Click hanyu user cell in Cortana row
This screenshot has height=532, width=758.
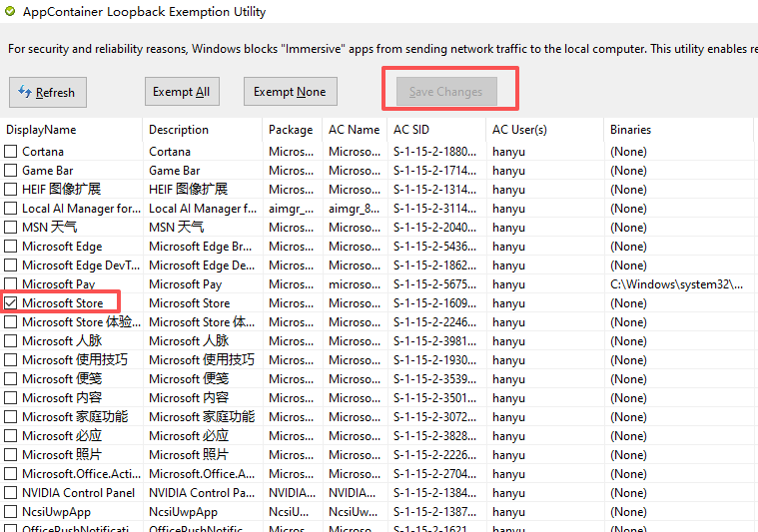click(508, 152)
